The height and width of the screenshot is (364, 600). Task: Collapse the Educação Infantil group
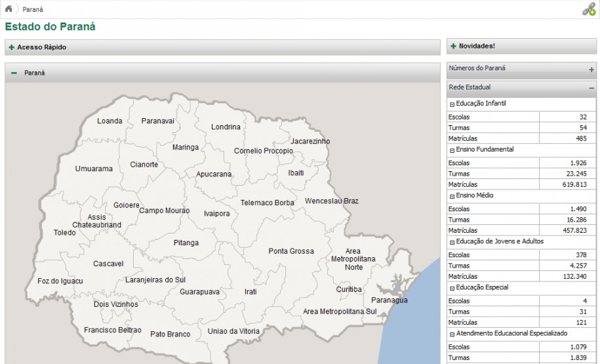point(452,104)
